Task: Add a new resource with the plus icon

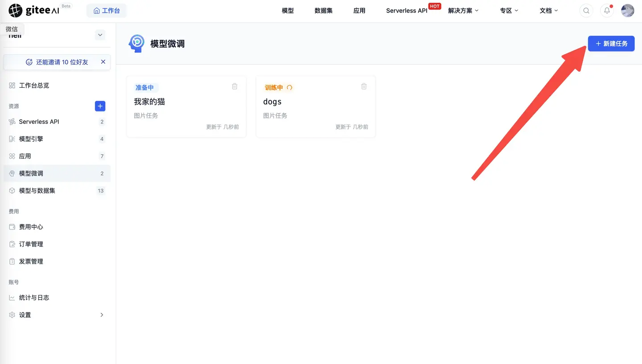Action: tap(100, 106)
